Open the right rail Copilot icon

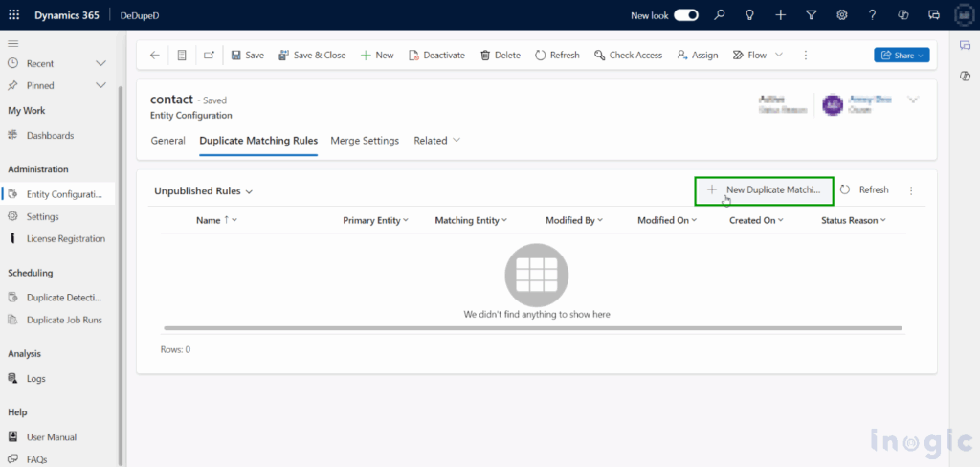(965, 76)
